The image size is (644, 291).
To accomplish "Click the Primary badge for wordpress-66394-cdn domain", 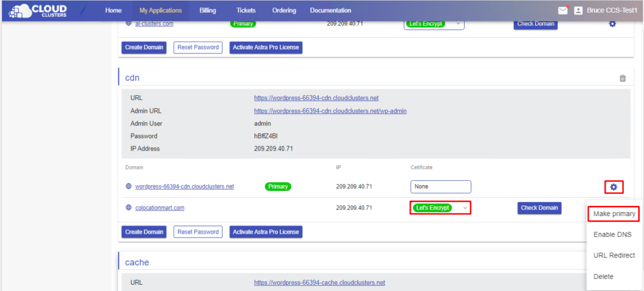I will click(278, 186).
